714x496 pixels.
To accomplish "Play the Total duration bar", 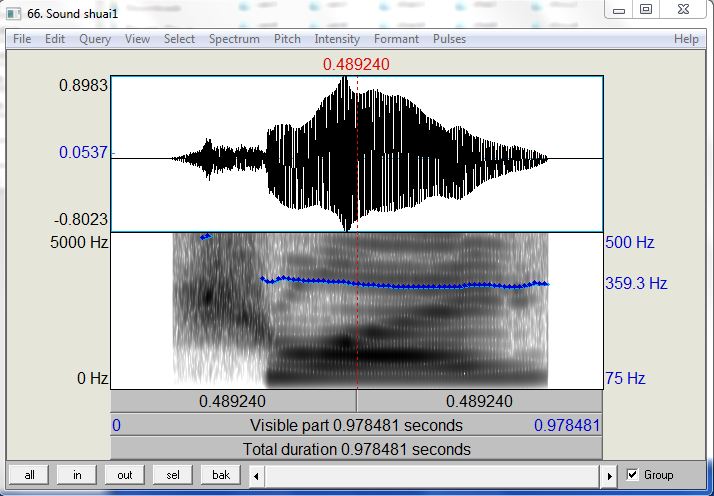I will 356,449.
